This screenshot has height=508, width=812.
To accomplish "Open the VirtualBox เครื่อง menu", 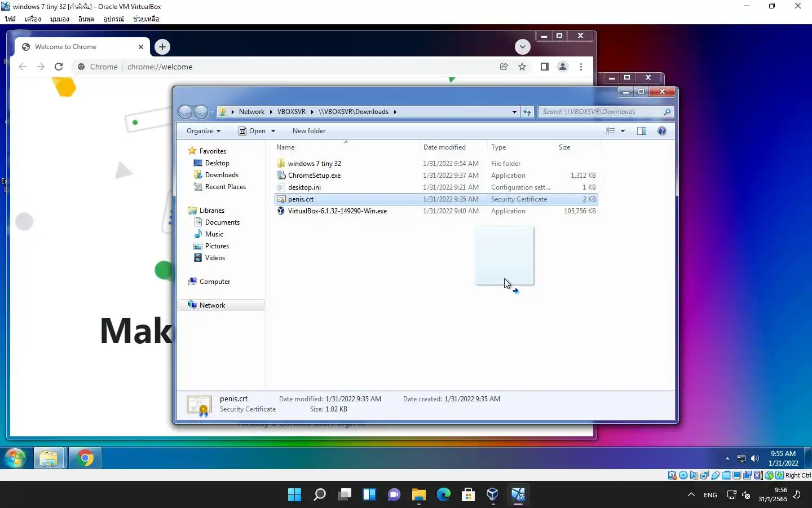I will (33, 19).
